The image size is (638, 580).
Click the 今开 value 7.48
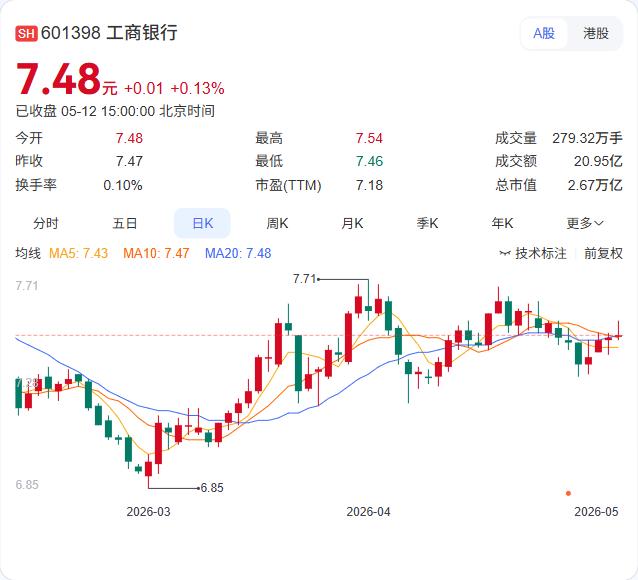[x=129, y=138]
